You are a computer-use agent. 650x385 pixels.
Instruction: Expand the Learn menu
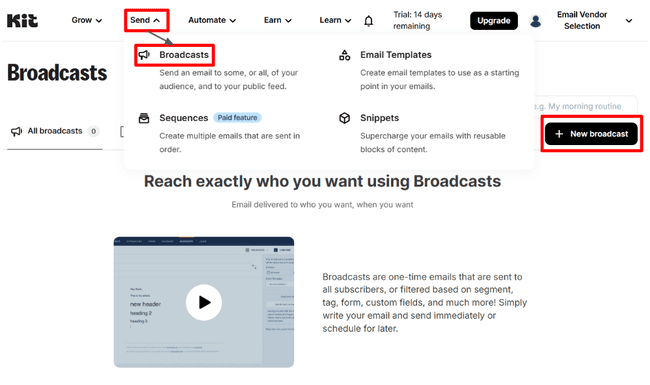[x=335, y=20]
